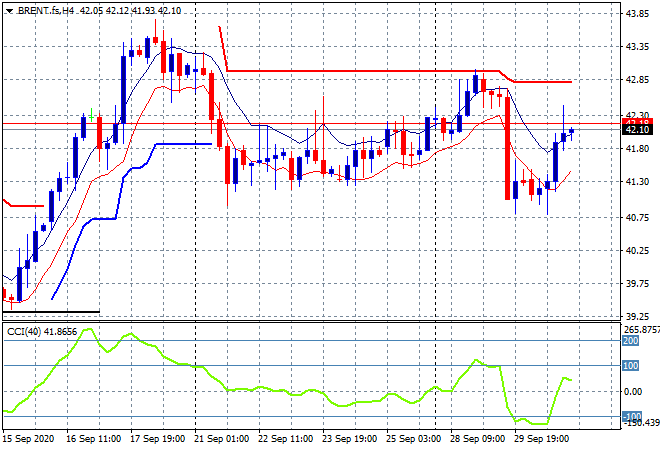Click the 42.10 current price label
The height and width of the screenshot is (450, 660).
coord(637,130)
